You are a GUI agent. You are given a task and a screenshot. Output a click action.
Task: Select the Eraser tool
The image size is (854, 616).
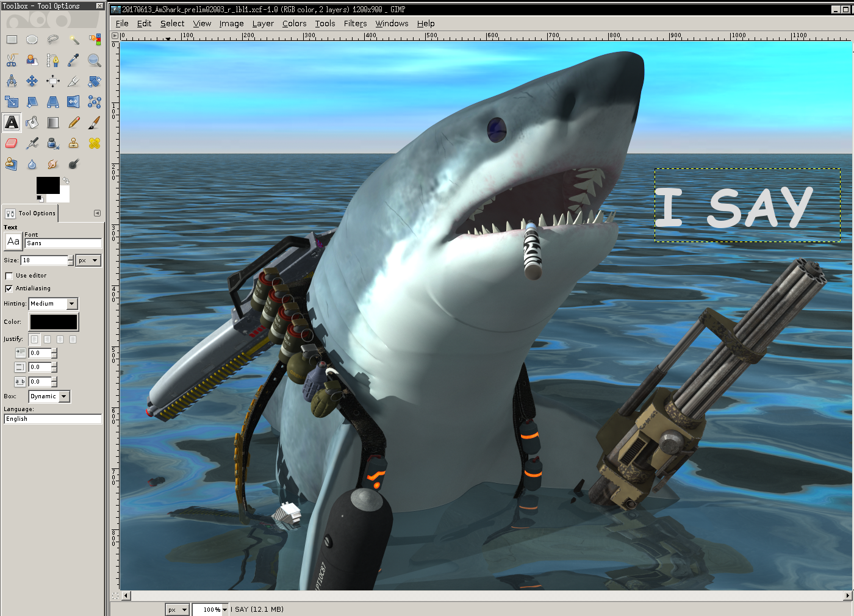(12, 143)
